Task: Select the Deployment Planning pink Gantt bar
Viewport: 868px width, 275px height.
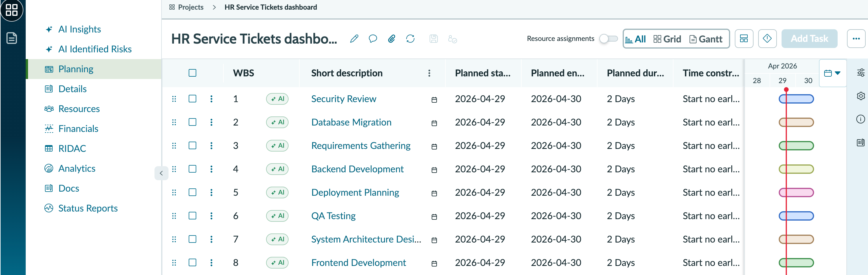Action: tap(796, 192)
